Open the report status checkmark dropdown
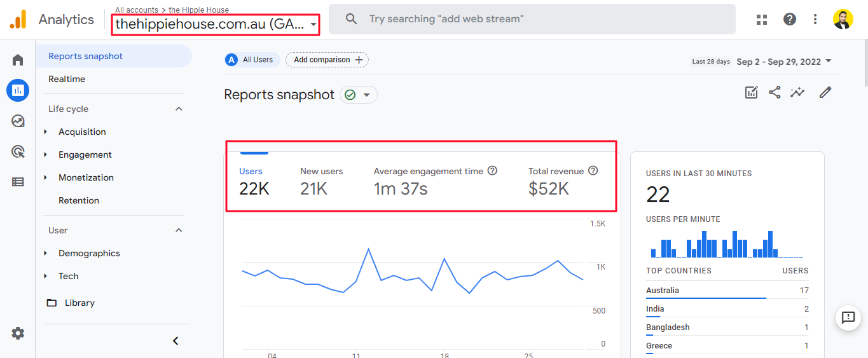Screen dimensions: 868x358 (x=359, y=95)
